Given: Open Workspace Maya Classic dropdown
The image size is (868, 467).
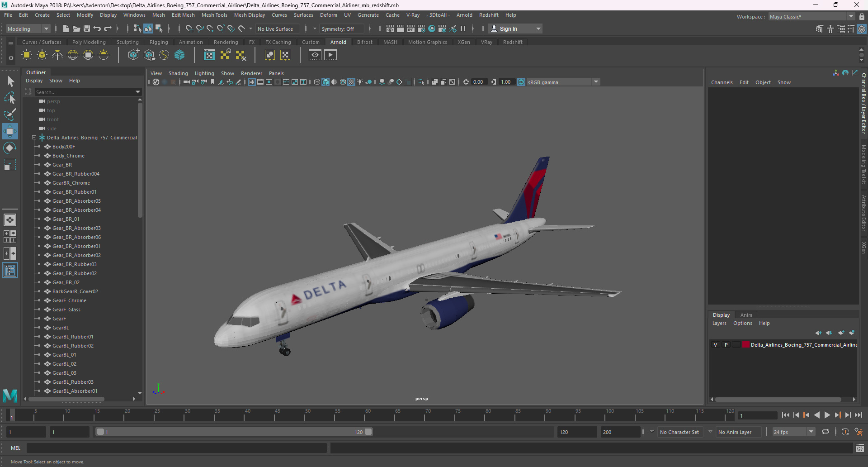Looking at the screenshot, I should [x=811, y=17].
